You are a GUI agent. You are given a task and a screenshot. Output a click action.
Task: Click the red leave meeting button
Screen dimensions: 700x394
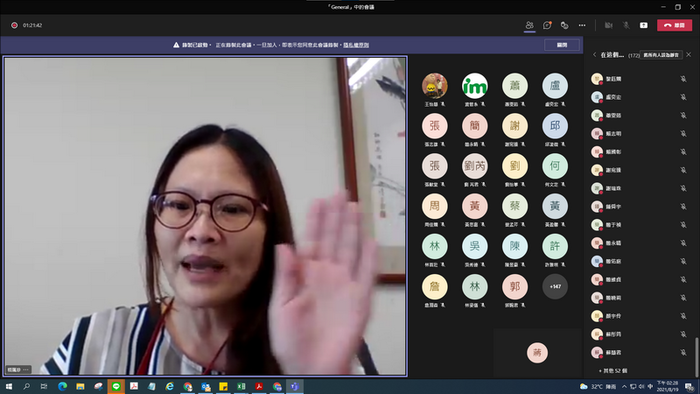tap(674, 25)
